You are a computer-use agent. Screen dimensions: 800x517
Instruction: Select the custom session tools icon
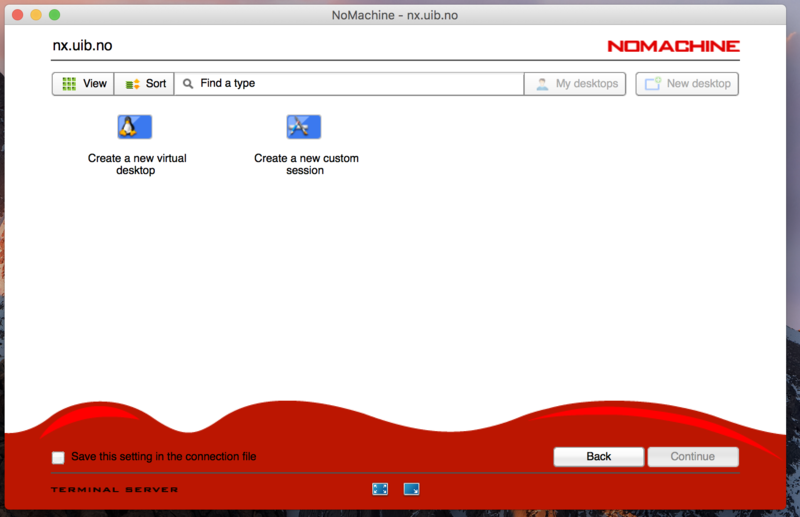click(x=304, y=127)
